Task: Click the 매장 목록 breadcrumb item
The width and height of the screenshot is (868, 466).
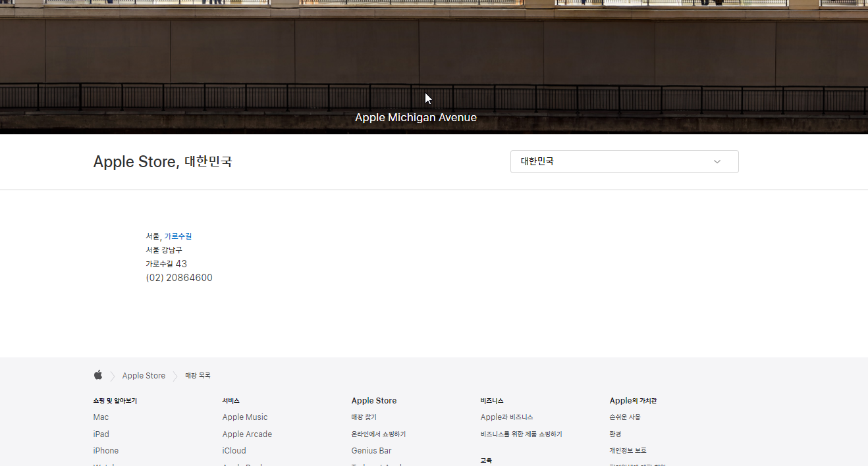Action: click(x=198, y=376)
